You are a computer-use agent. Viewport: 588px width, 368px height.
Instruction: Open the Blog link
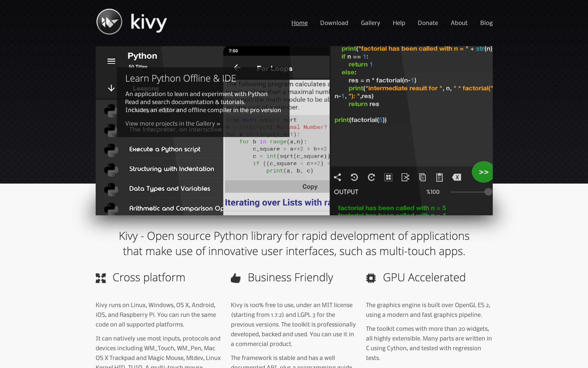click(486, 23)
